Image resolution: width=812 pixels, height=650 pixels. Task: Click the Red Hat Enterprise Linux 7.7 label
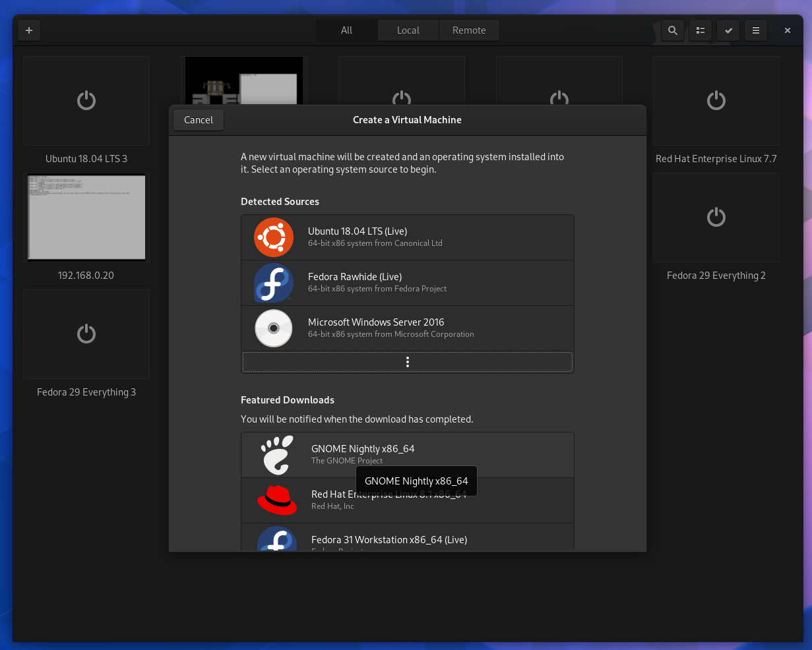(716, 159)
